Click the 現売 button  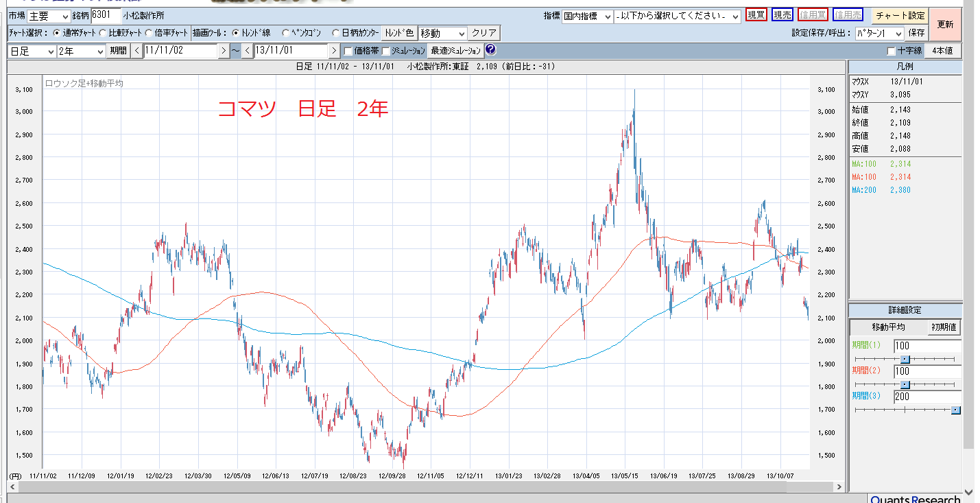pyautogui.click(x=782, y=15)
